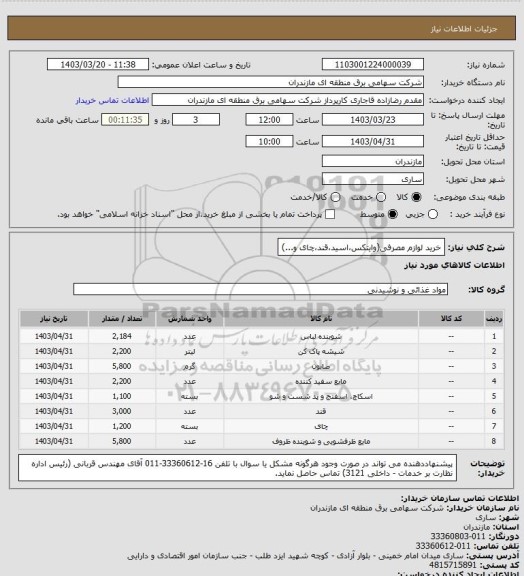This screenshot has height=576, width=524.
Task: Click the quantity value 3,000
Action: (x=122, y=411)
